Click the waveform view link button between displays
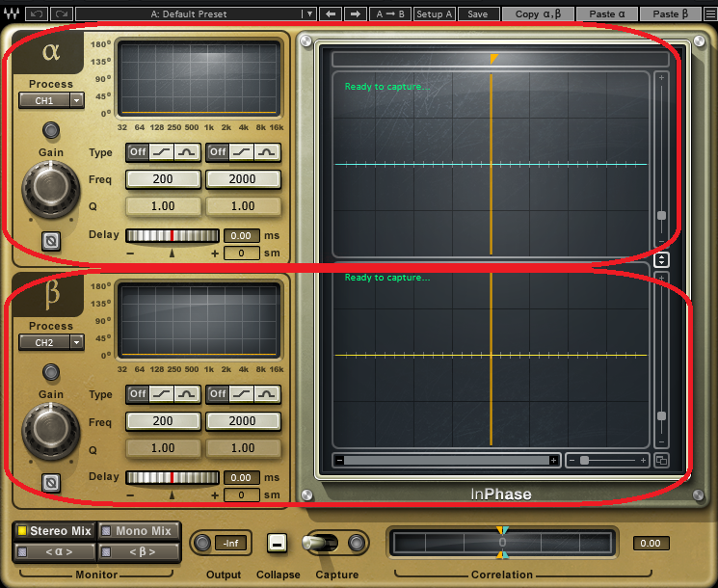The image size is (718, 588). click(661, 259)
